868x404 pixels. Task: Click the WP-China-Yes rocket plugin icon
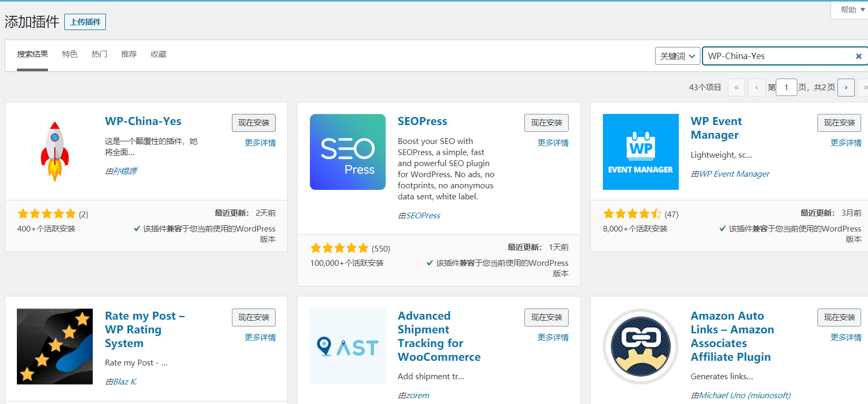click(x=55, y=152)
